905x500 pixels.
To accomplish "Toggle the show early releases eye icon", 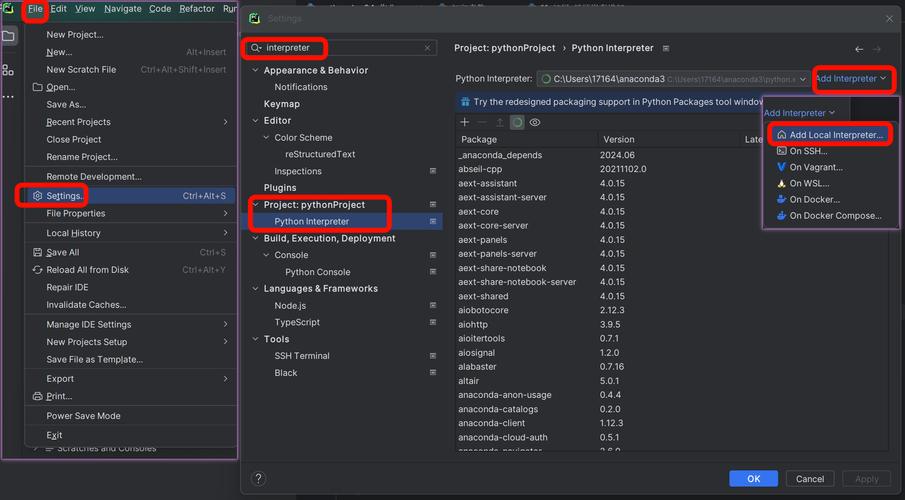I will (x=535, y=122).
